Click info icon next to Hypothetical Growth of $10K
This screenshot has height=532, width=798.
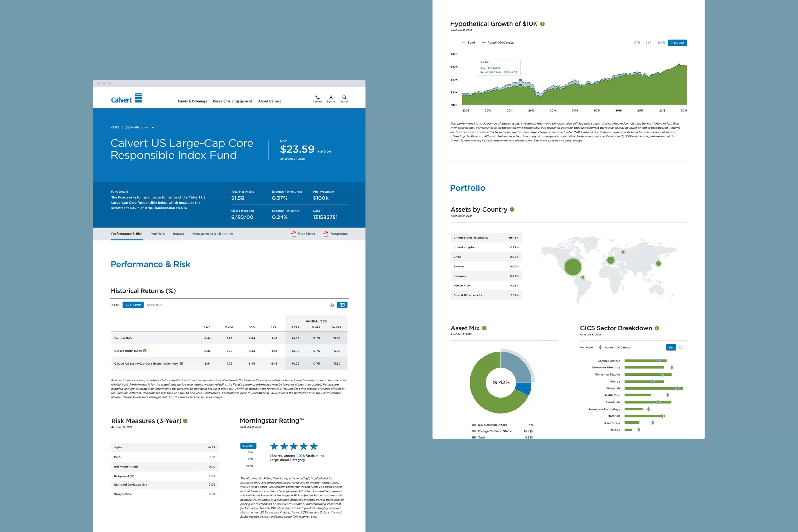pos(542,24)
